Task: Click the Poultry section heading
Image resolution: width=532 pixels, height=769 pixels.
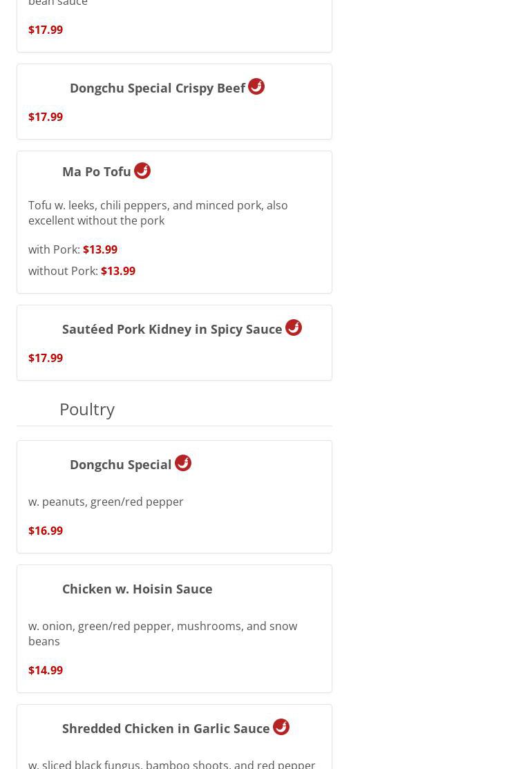Action: click(87, 409)
